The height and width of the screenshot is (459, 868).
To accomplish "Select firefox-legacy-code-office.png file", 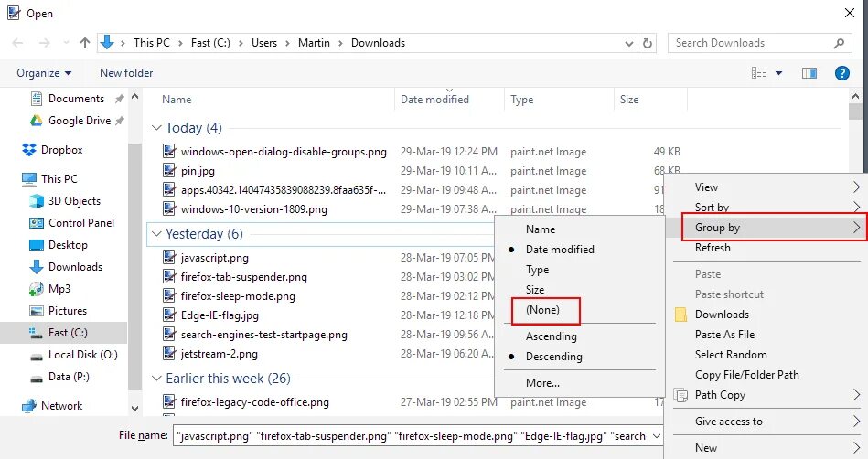I will pyautogui.click(x=254, y=402).
